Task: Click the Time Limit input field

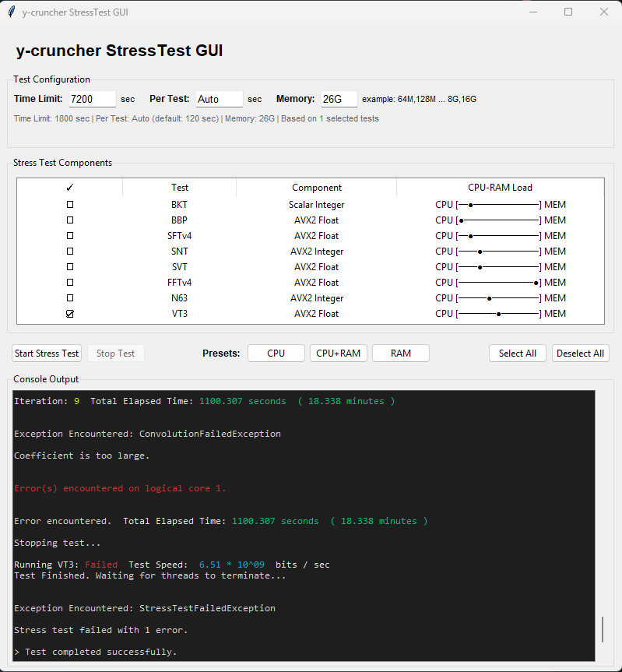Action: 92,99
